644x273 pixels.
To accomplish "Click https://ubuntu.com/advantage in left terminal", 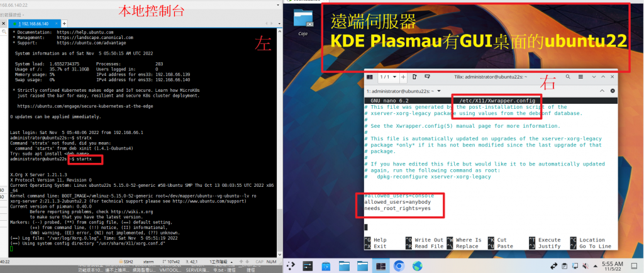I will 91,43.
